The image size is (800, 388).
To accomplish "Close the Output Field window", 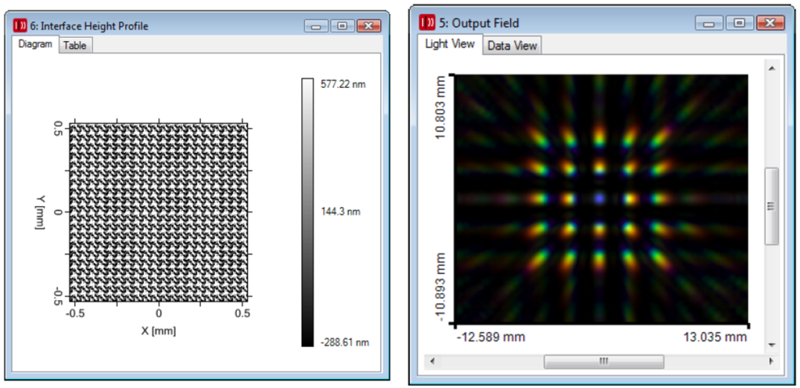I will coord(770,22).
